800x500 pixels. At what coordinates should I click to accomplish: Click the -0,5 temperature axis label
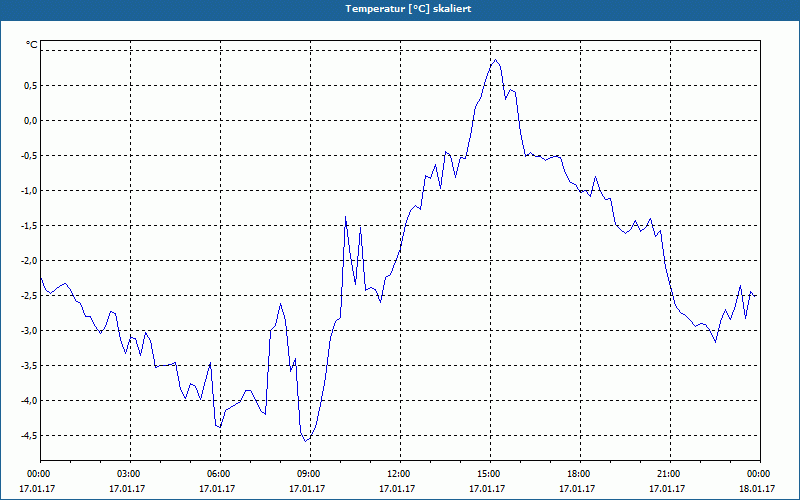tap(29, 156)
